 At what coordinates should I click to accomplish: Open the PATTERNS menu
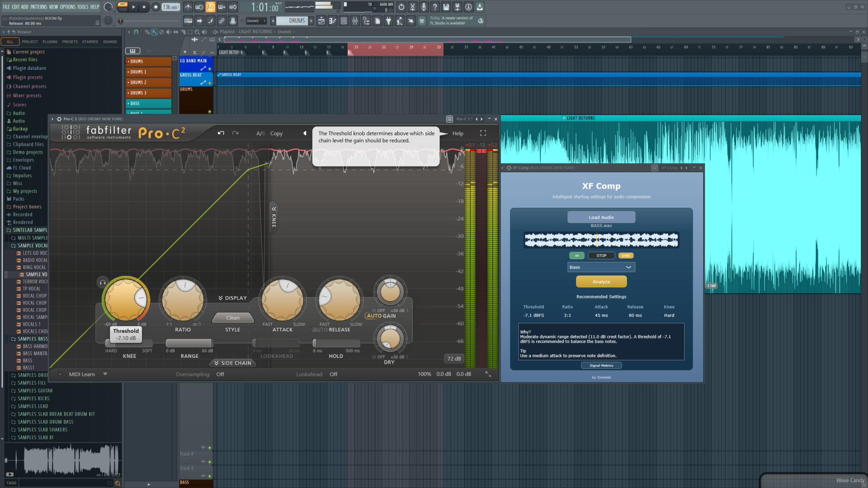pyautogui.click(x=39, y=7)
